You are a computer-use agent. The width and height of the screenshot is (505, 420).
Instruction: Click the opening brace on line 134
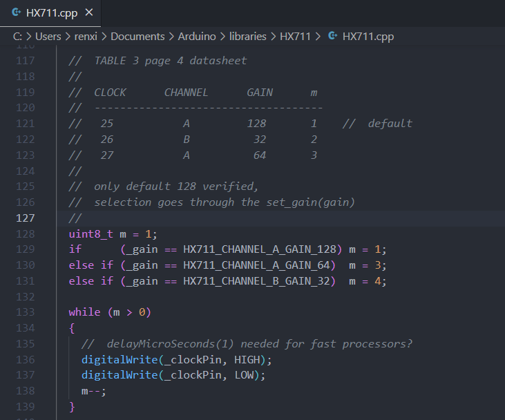tap(72, 328)
